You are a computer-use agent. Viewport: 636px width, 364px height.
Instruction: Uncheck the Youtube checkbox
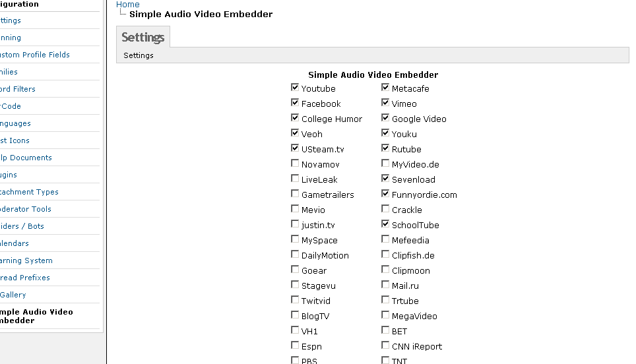pos(295,88)
